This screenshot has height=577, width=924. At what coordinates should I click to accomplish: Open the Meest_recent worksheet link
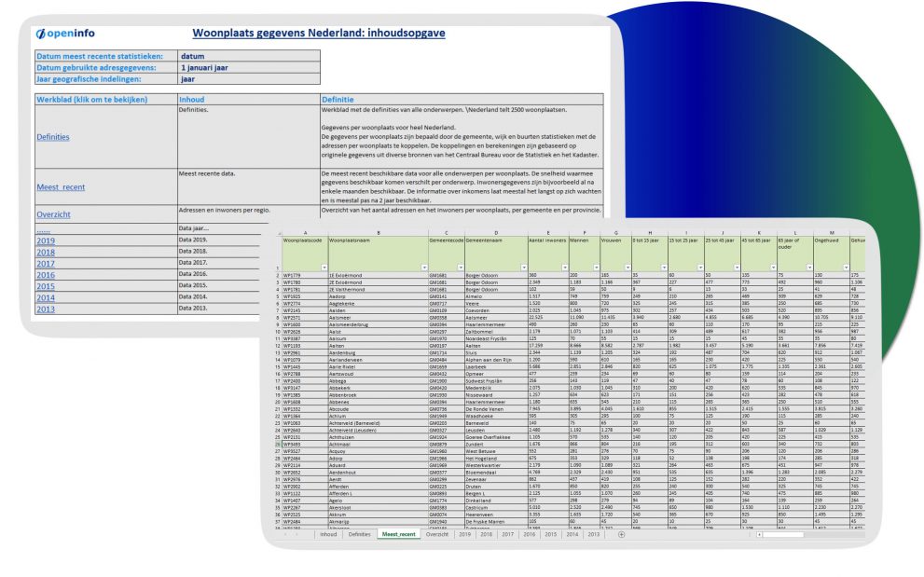(61, 186)
